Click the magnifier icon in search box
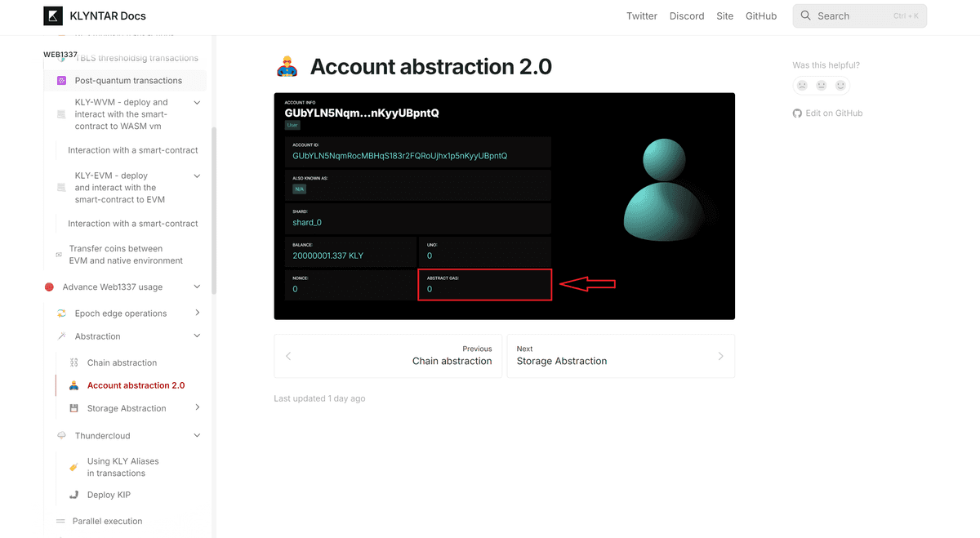The image size is (980, 538). 806,16
